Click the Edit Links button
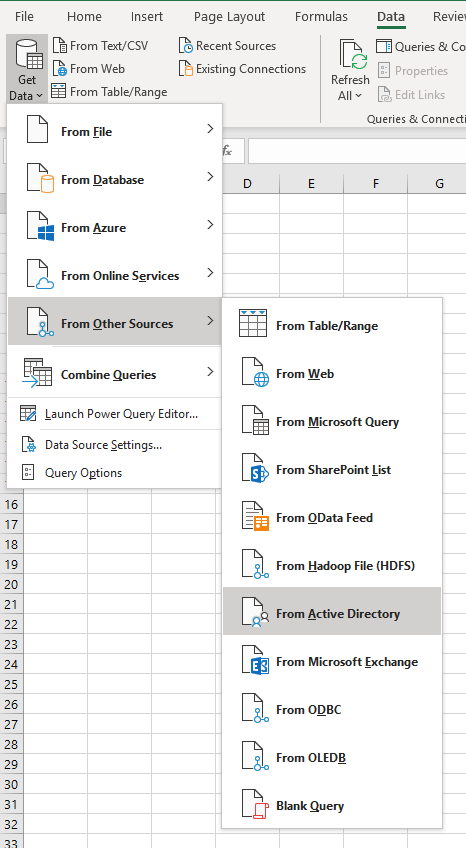Image resolution: width=466 pixels, height=848 pixels. click(x=411, y=95)
